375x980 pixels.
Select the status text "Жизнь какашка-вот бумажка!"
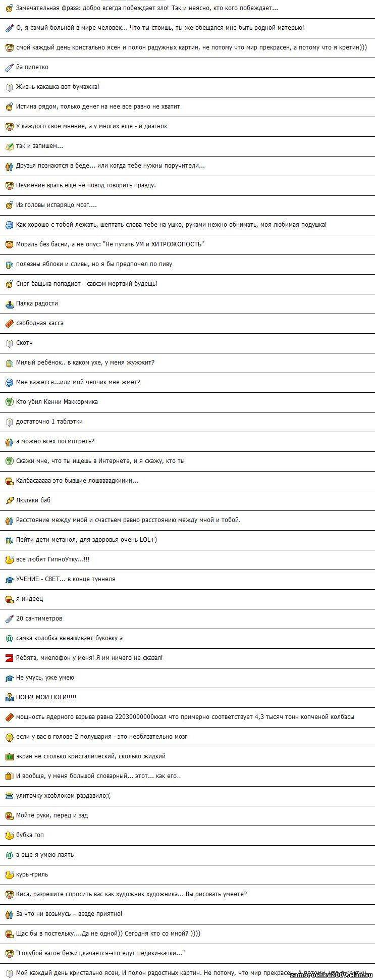pos(58,87)
